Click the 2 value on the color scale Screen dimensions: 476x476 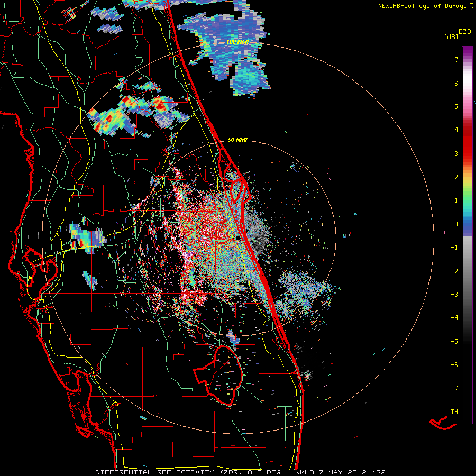click(x=456, y=177)
